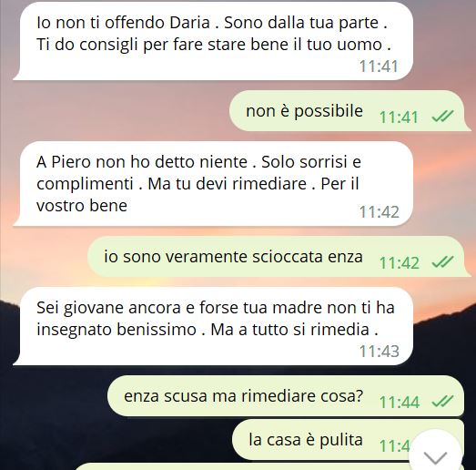476x470 pixels.
Task: Click the green 11:44 timestamp on sent message
Action: click(400, 402)
